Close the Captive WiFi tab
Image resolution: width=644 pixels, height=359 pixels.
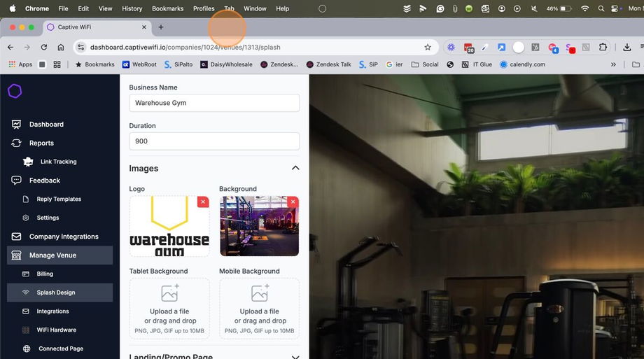pyautogui.click(x=143, y=27)
